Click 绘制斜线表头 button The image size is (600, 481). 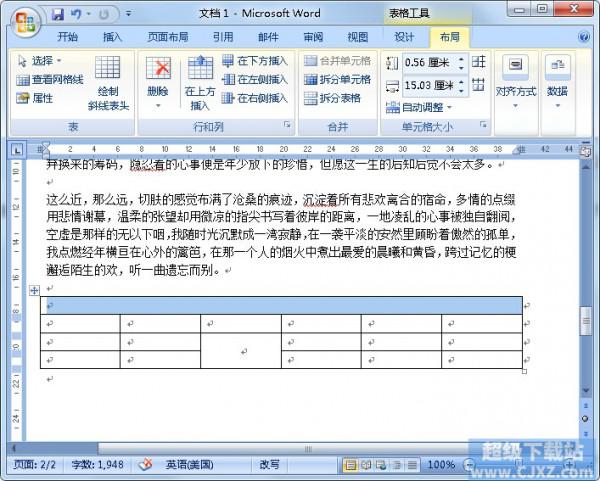[108, 83]
